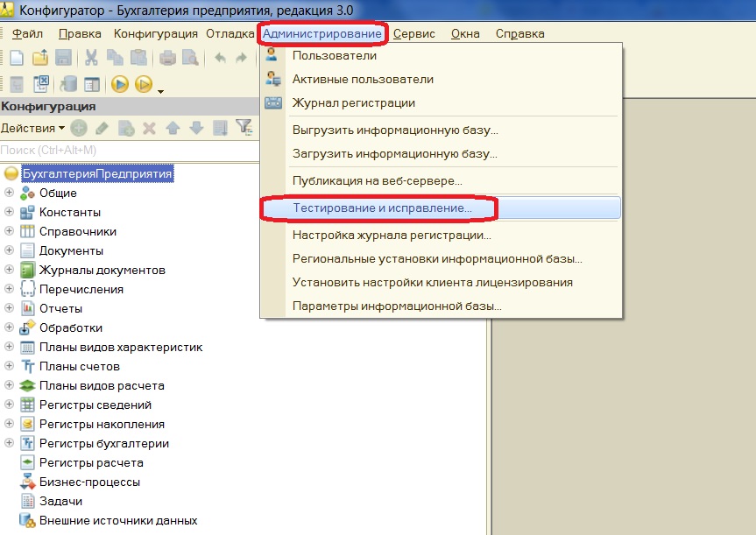Click the sort list icon in Конфигурация panel

[221, 128]
